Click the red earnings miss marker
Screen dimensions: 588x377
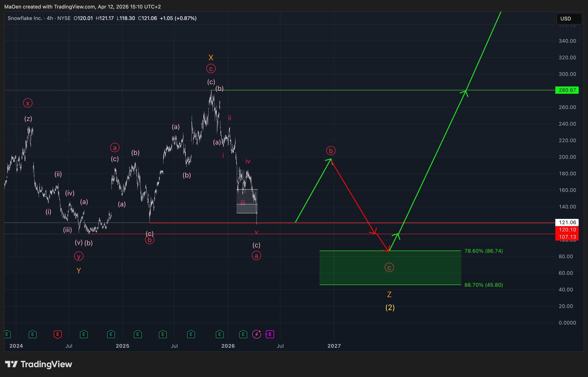coord(58,334)
